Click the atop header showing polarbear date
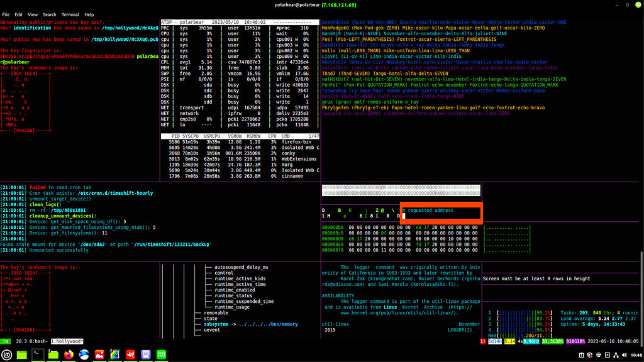The image size is (644, 362). click(240, 22)
